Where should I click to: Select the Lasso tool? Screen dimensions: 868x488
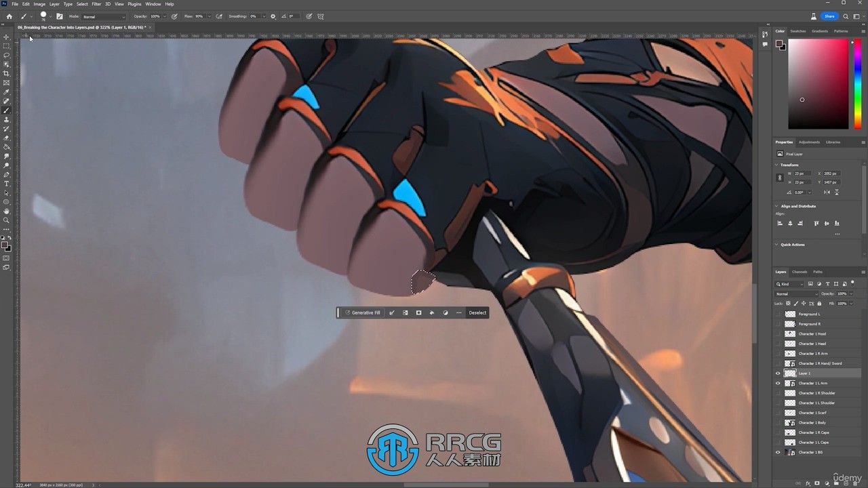[x=7, y=55]
